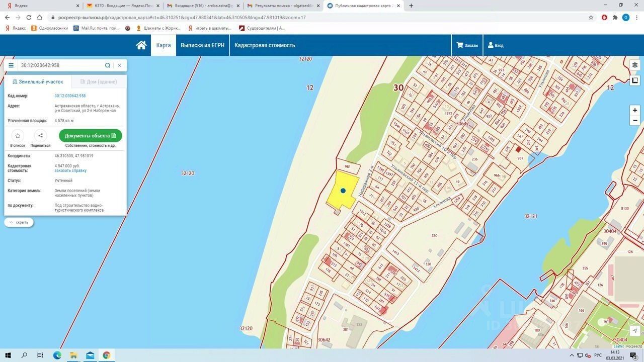Image resolution: width=644 pixels, height=362 pixels.
Task: Open a new browser tab
Action: 411,6
